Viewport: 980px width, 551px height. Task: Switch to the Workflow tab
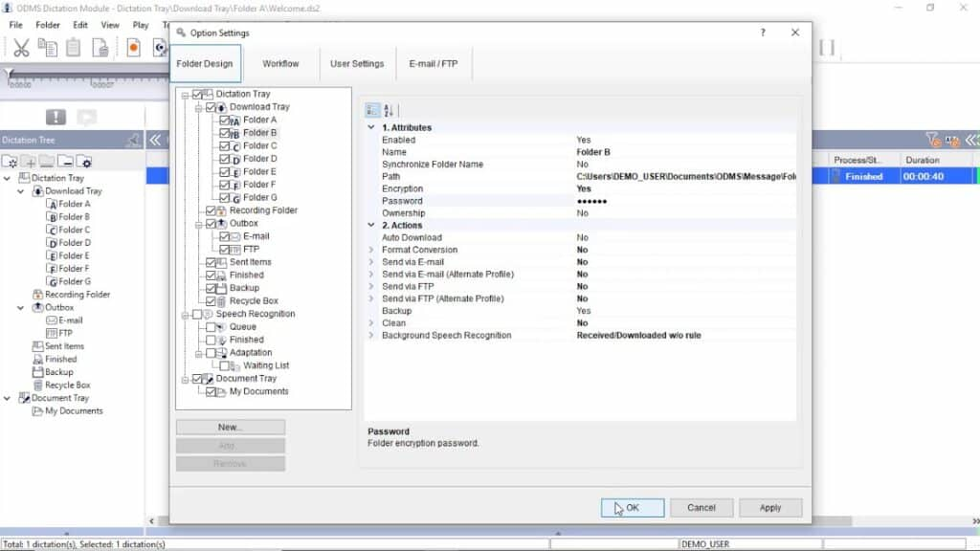click(x=280, y=64)
